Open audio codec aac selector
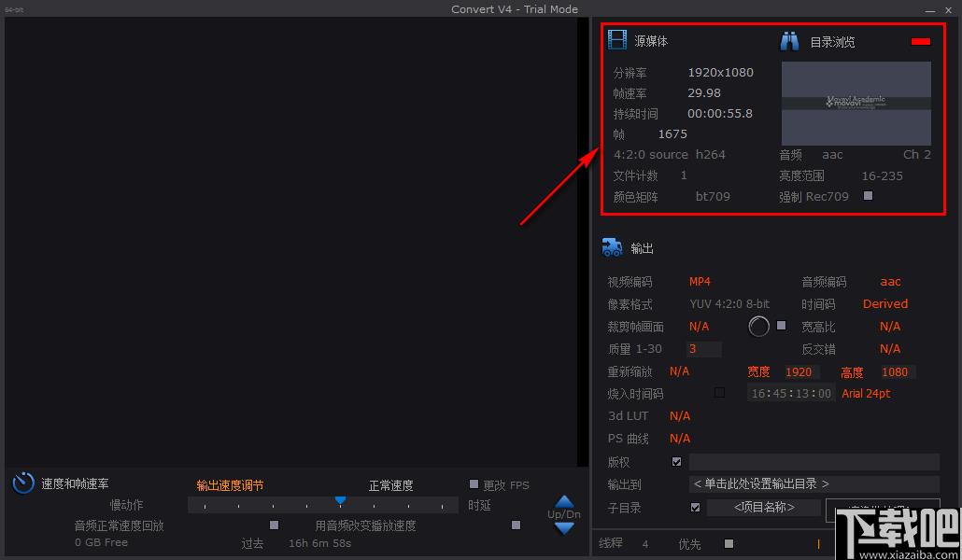 [x=890, y=281]
